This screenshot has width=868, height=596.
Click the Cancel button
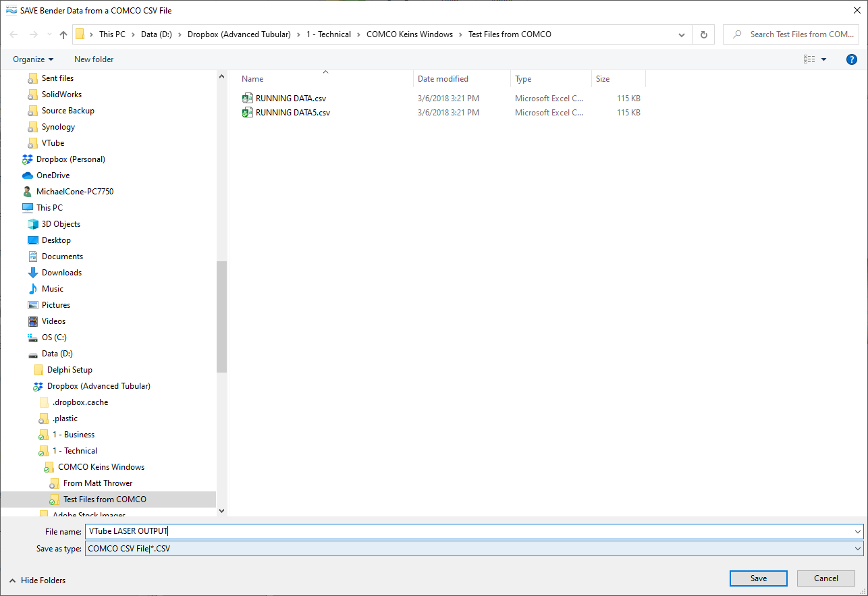[x=825, y=578]
